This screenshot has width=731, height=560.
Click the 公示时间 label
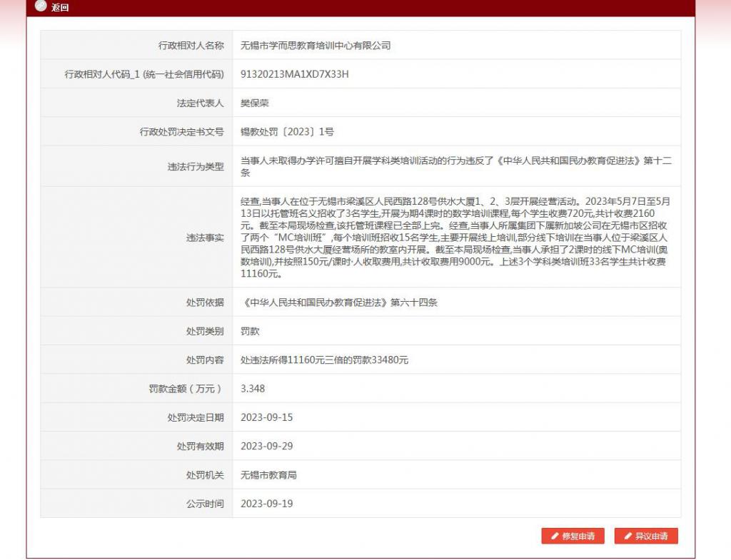click(x=205, y=504)
